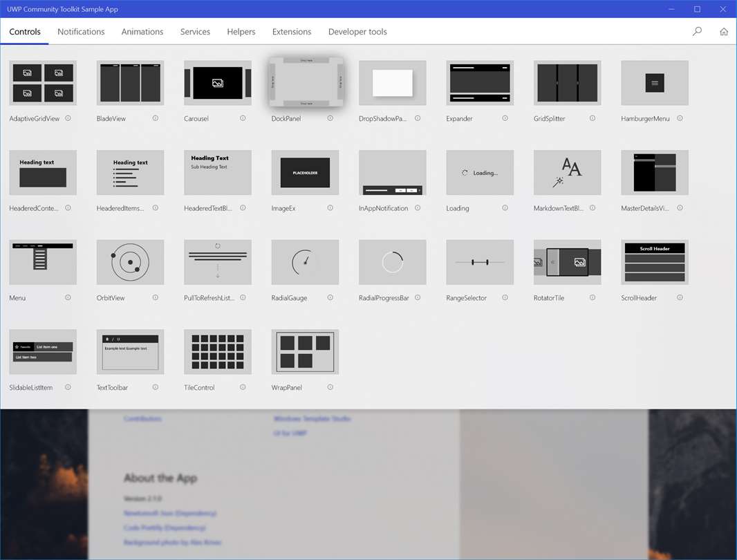Show info for Expander
Image resolution: width=737 pixels, height=560 pixels.
pyautogui.click(x=505, y=118)
